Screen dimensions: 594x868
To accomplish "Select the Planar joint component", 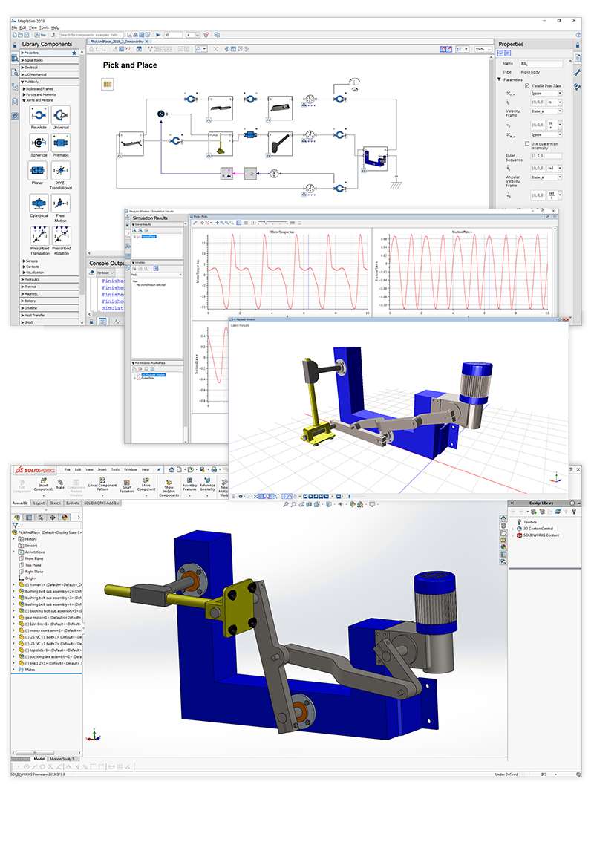I will [x=38, y=171].
